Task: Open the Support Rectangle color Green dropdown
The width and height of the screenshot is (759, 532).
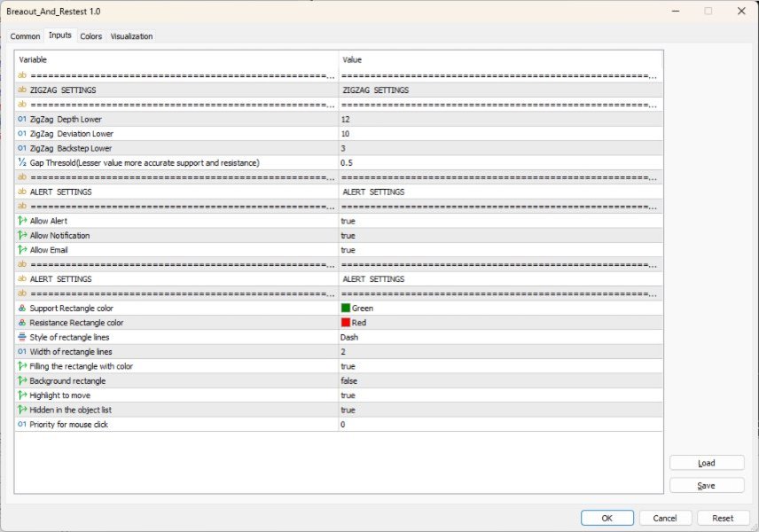Action: [500, 308]
